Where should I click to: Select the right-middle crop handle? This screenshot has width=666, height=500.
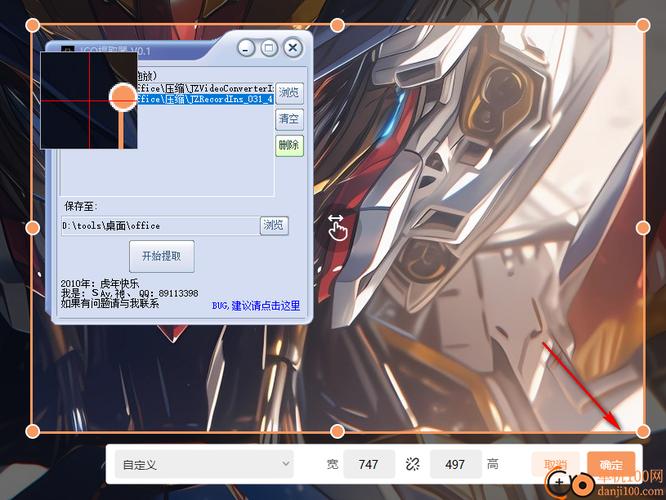click(643, 228)
